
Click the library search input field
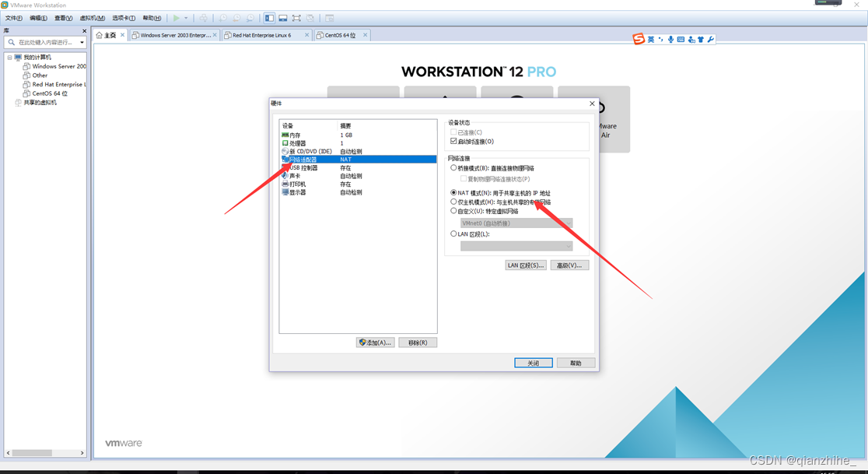44,42
